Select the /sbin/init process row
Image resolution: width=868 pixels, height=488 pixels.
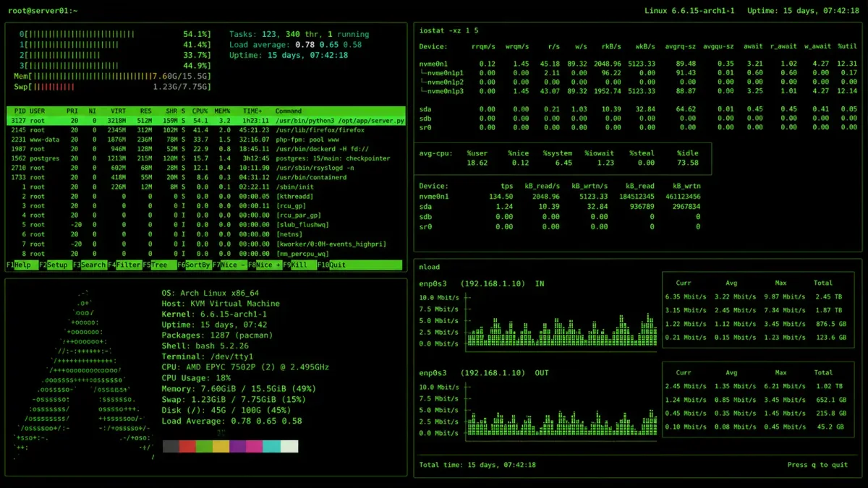206,187
